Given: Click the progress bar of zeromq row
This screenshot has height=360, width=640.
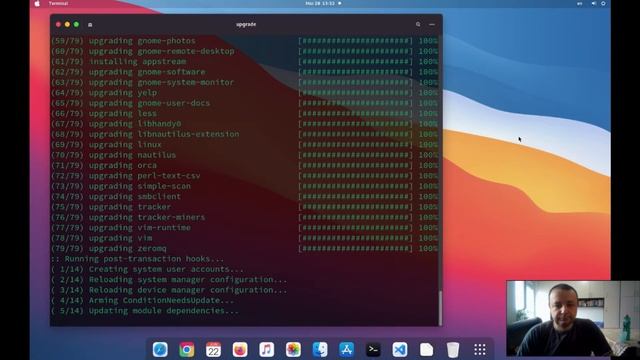Looking at the screenshot, I should 356,249.
